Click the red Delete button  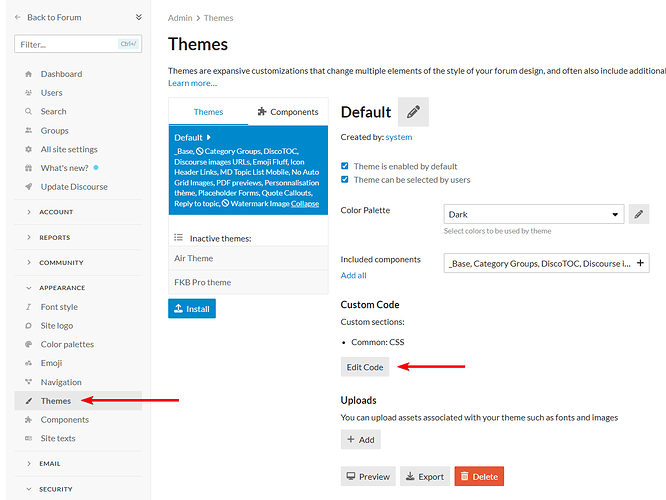tap(479, 476)
